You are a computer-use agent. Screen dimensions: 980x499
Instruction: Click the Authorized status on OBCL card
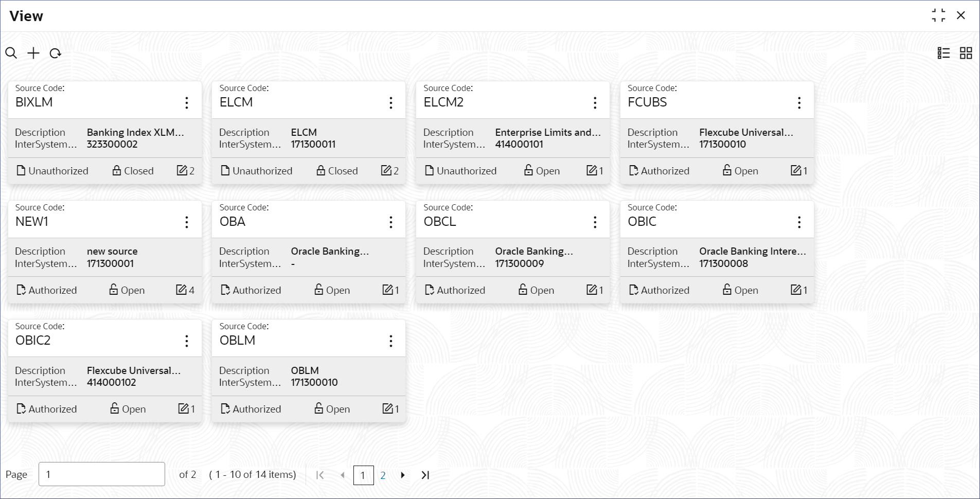click(x=461, y=290)
